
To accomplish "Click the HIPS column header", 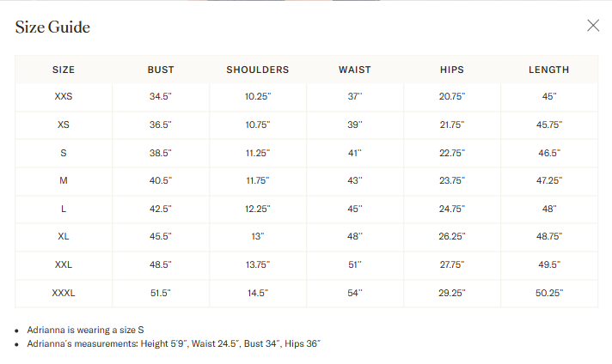I will (x=452, y=70).
